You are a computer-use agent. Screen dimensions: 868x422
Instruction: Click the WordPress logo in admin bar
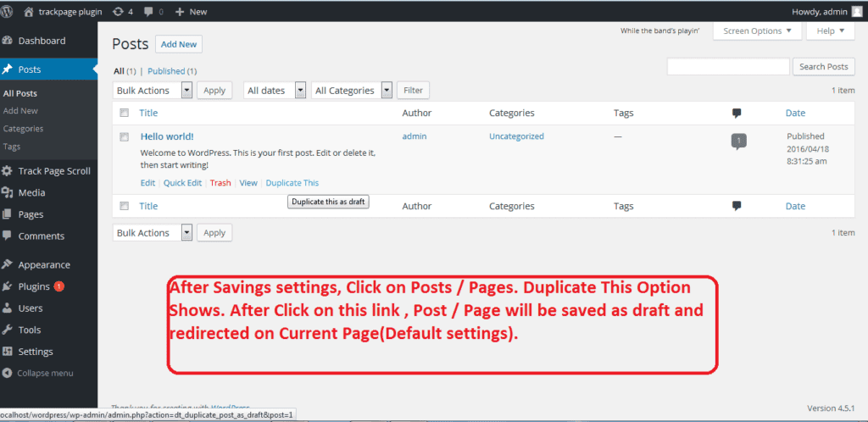[x=11, y=12]
